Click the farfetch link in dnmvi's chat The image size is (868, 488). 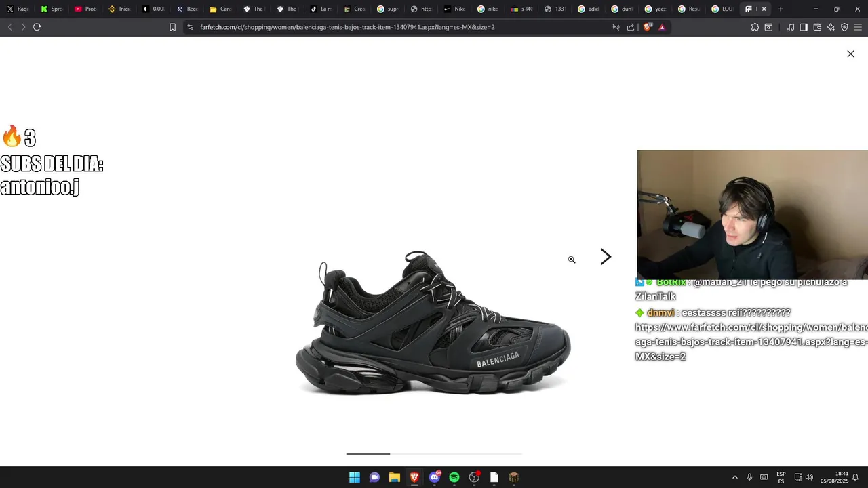(x=751, y=342)
